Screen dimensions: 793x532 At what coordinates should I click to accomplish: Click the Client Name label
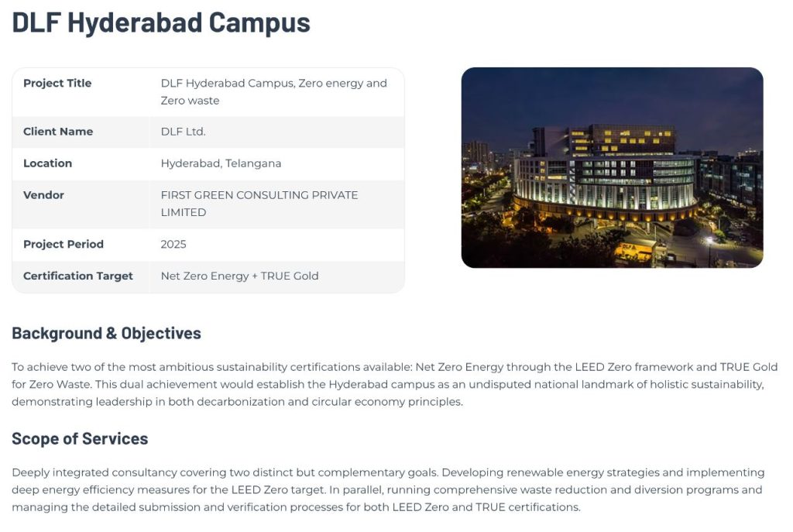[58, 132]
